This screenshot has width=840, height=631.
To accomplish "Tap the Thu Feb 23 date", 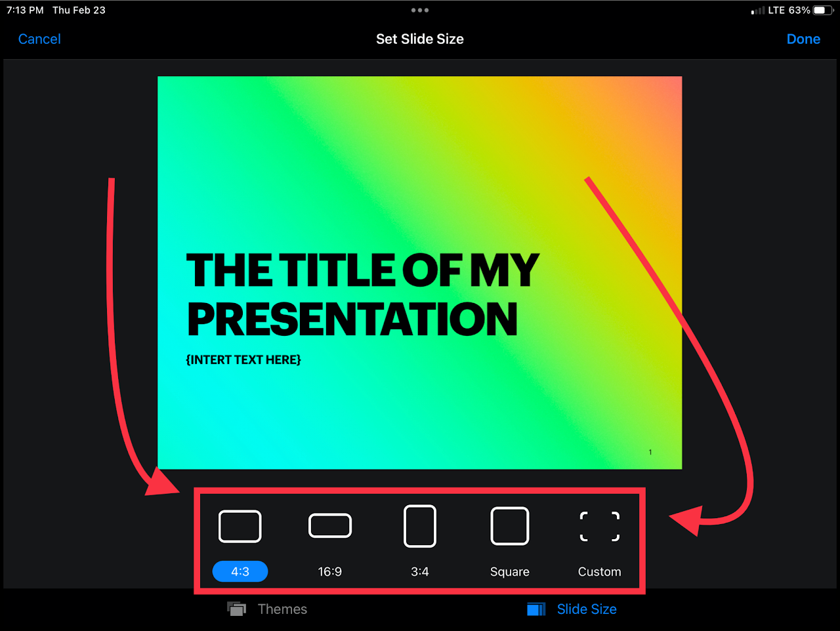I will tap(79, 10).
